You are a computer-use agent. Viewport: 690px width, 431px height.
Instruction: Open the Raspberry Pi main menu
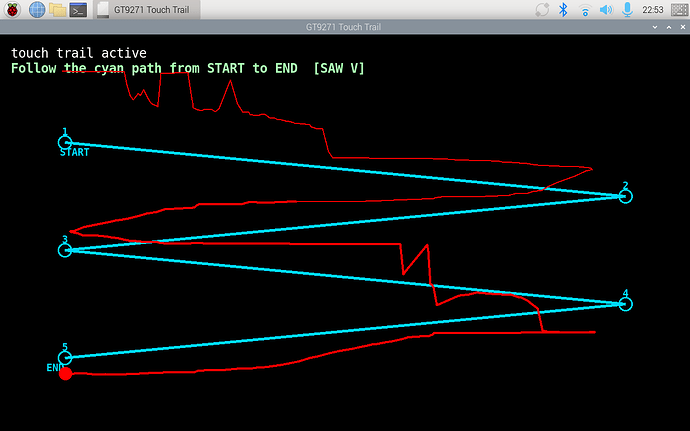pos(12,9)
